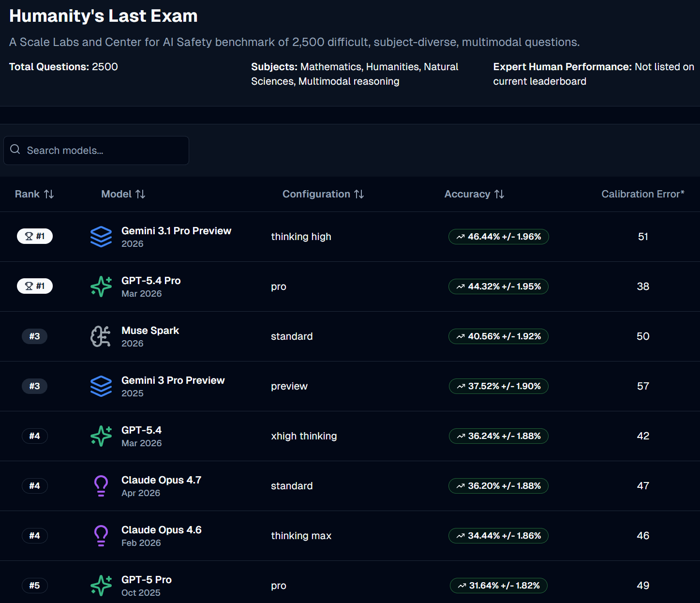Sort by Rank using its arrows icon
The image size is (700, 603).
(x=49, y=194)
